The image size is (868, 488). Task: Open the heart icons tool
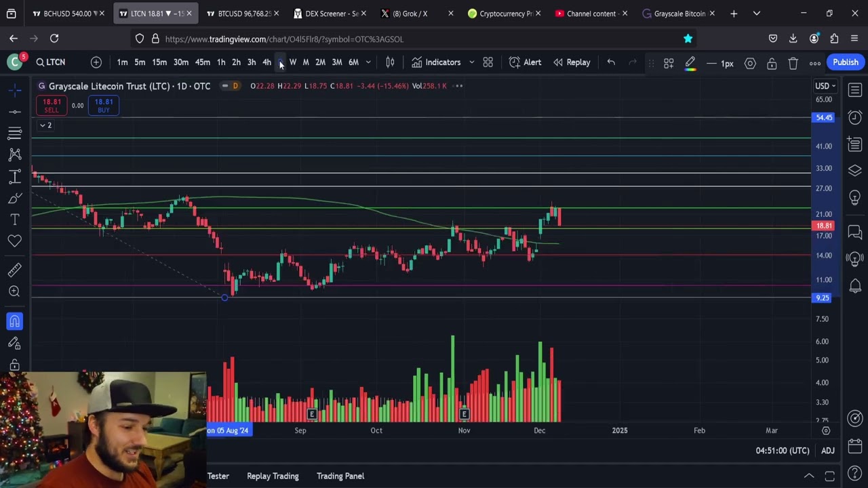coord(14,241)
